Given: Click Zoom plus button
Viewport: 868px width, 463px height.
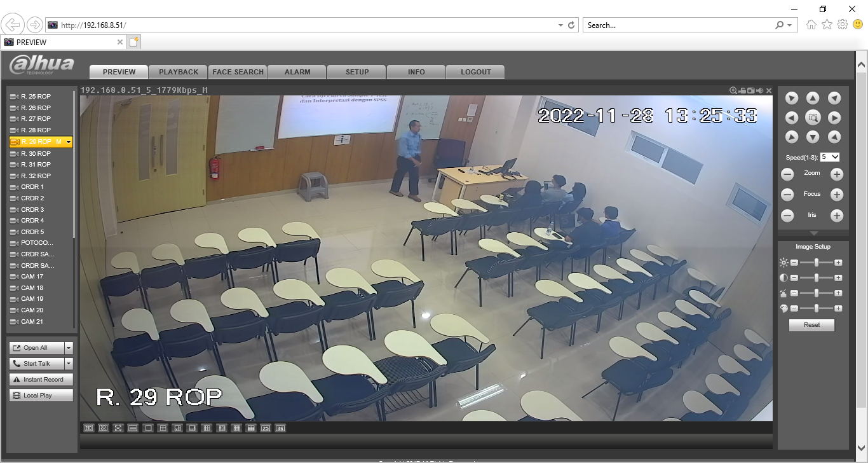Looking at the screenshot, I should 837,174.
